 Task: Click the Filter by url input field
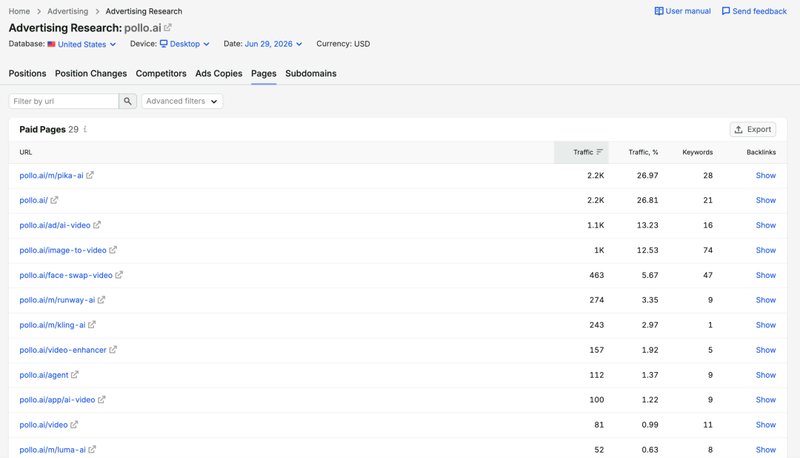64,101
